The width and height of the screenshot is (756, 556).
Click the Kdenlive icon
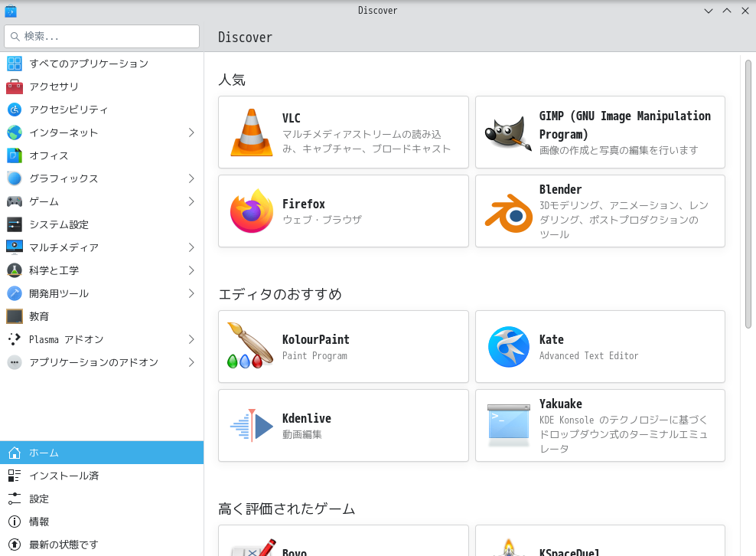coord(251,425)
